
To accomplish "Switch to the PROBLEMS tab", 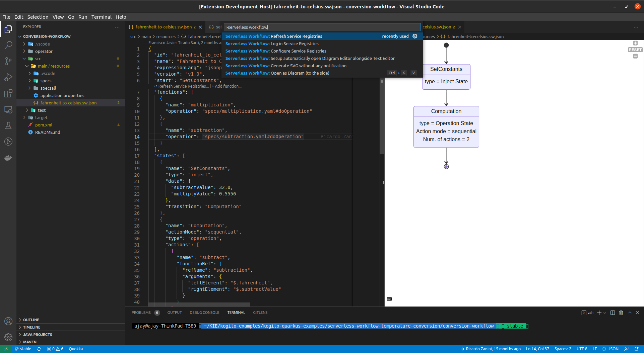I will (x=141, y=313).
